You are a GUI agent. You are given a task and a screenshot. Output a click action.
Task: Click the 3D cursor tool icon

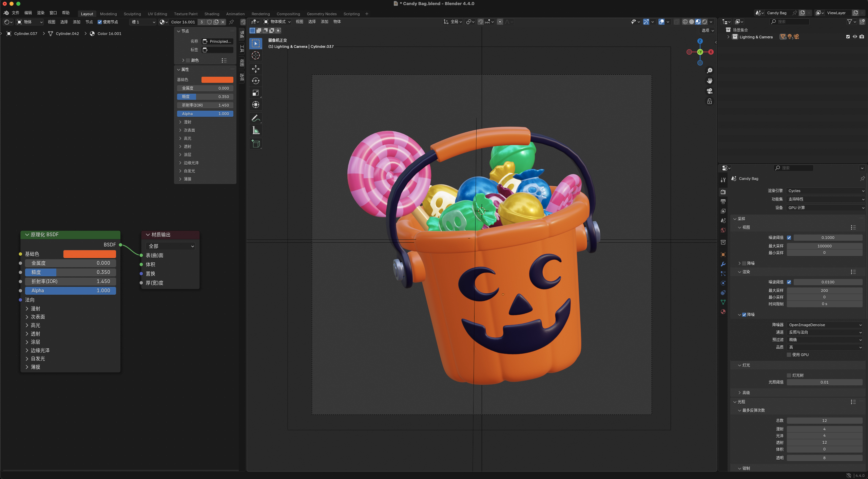[x=256, y=55]
